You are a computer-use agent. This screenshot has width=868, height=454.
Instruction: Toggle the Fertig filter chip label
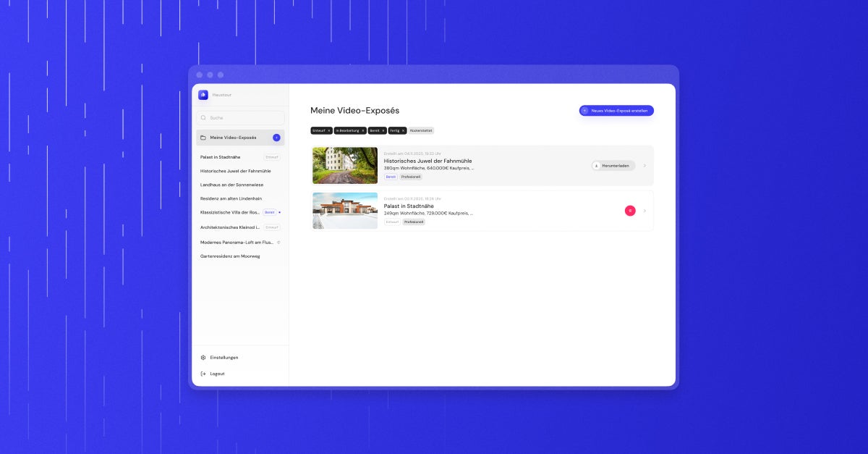394,130
